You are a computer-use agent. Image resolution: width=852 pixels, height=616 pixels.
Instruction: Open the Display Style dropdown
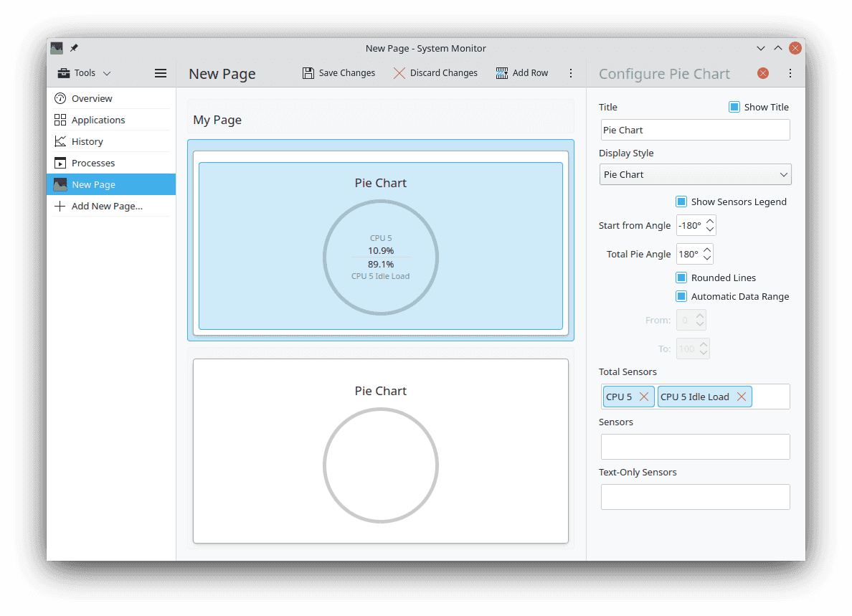coord(694,174)
